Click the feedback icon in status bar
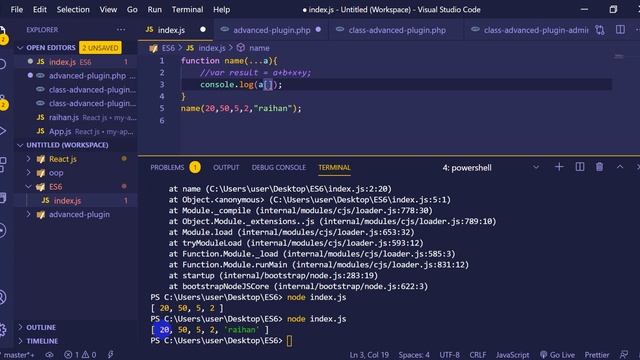Viewport: 640px width, 360px height. click(x=624, y=355)
